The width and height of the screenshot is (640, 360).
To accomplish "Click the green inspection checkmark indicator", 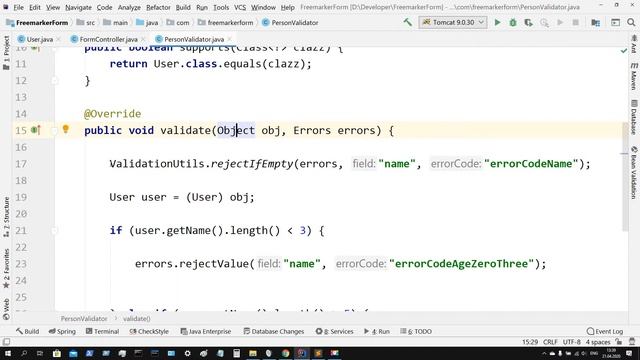I will 623,51.
